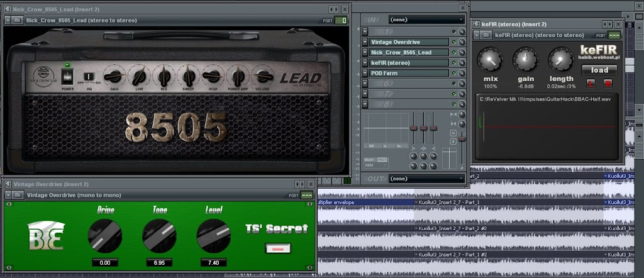Viewport: 644px width, 278px height.
Task: Click the BE logo on Vintage Overdrive
Action: [x=45, y=236]
